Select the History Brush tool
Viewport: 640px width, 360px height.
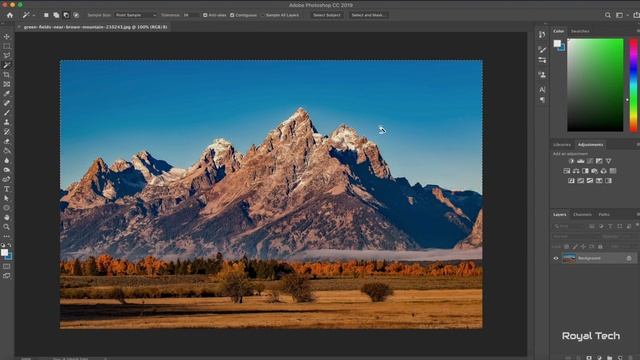7,132
